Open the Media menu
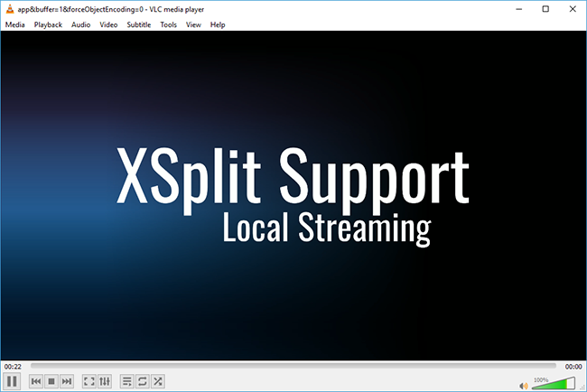 (x=15, y=24)
